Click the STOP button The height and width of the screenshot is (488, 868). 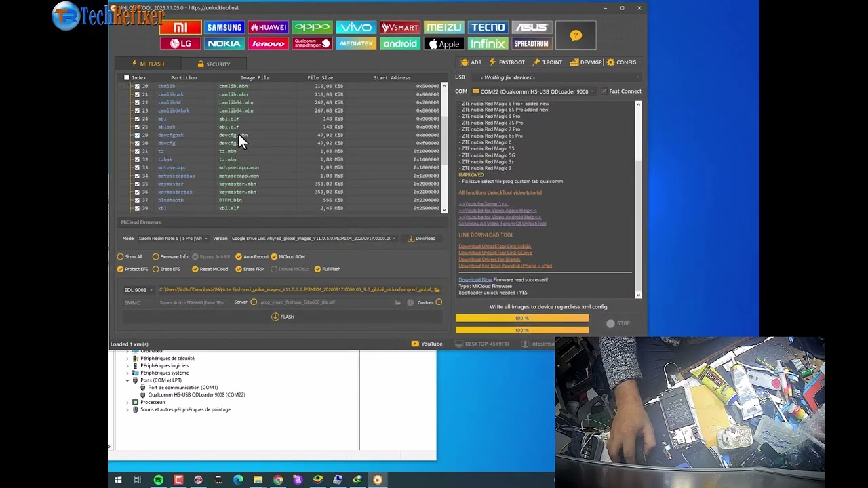(618, 323)
